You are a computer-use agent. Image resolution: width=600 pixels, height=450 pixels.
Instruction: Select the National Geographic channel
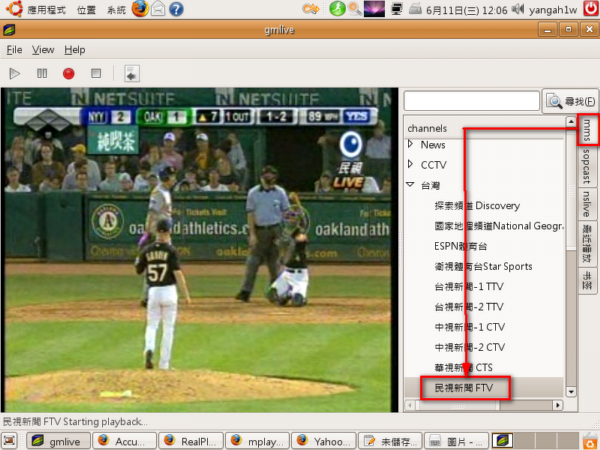click(x=499, y=226)
